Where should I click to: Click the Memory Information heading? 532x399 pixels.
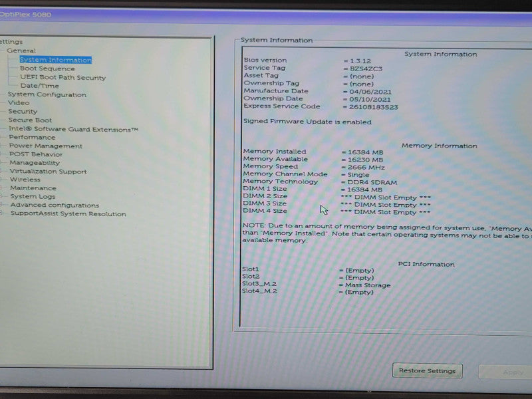pos(440,146)
